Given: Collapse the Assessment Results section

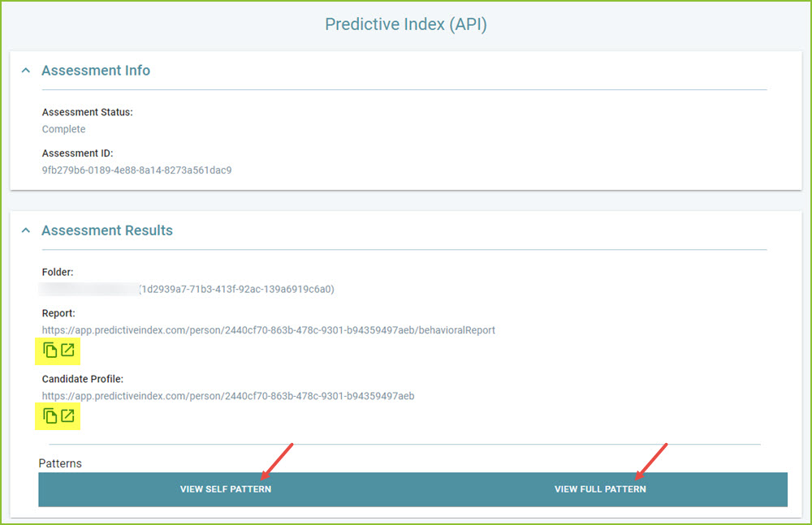Looking at the screenshot, I should pos(26,230).
